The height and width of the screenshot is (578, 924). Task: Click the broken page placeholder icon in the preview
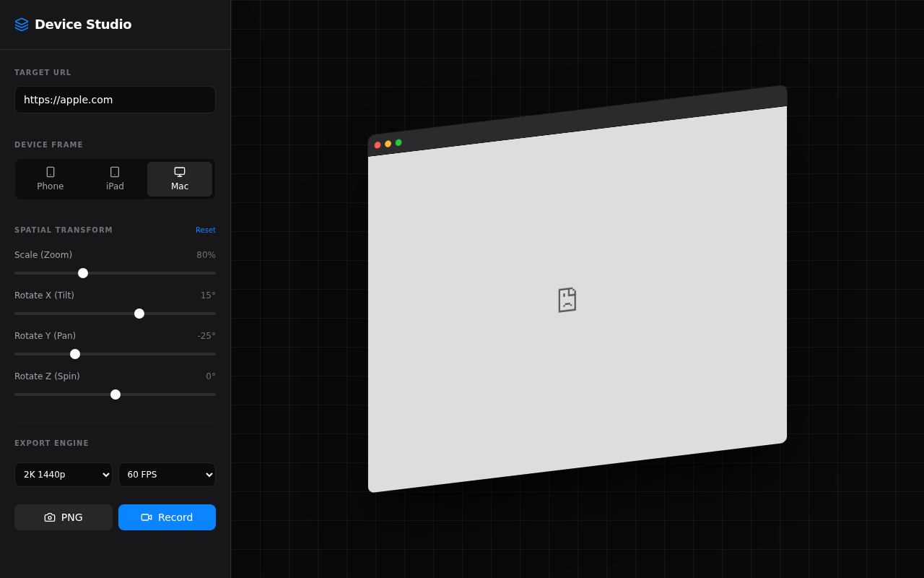[x=567, y=299]
